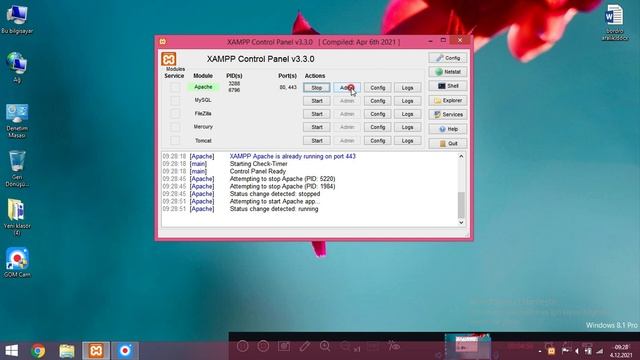This screenshot has height=360, width=640.
Task: Open the Windows Services list from XAMPP
Action: point(448,115)
